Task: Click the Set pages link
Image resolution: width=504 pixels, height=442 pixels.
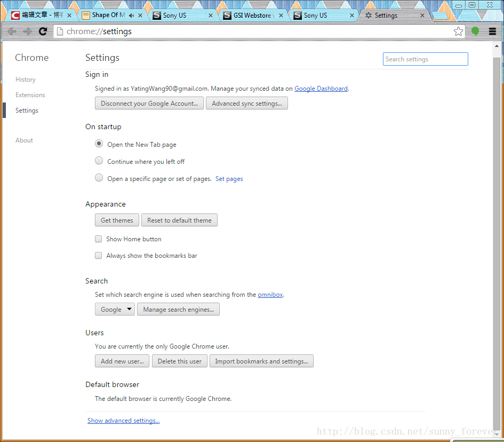Action: [x=229, y=178]
